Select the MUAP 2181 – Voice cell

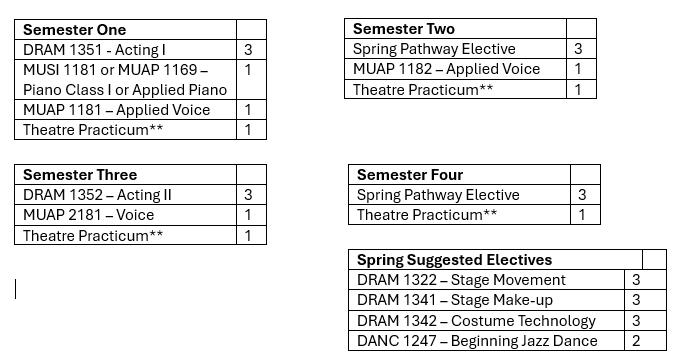tap(126, 215)
